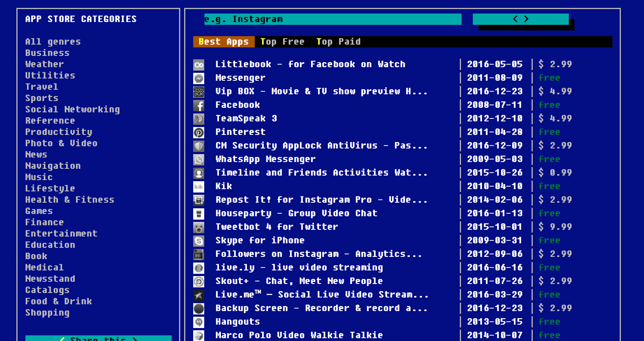Viewport: 644px width, 341px height.
Task: Click the Pinterest app icon
Action: [199, 133]
